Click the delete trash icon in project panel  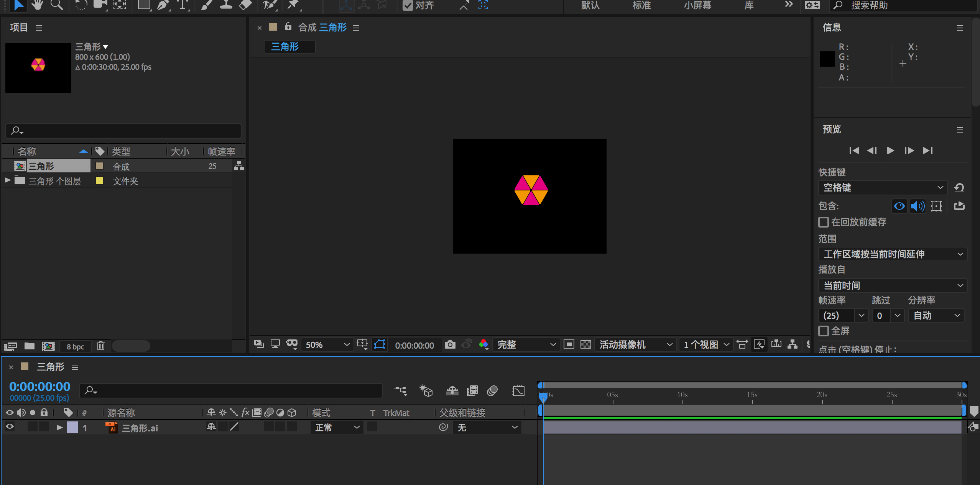click(x=101, y=346)
